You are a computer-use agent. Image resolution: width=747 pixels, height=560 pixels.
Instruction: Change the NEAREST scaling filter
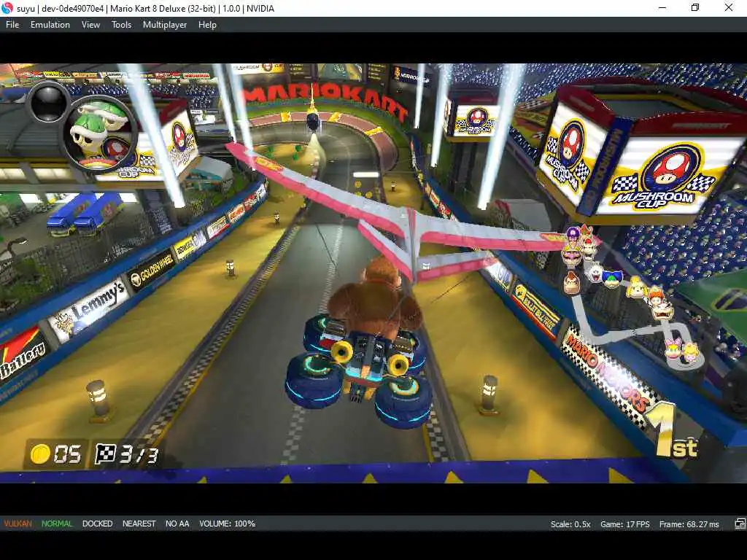[x=139, y=524]
